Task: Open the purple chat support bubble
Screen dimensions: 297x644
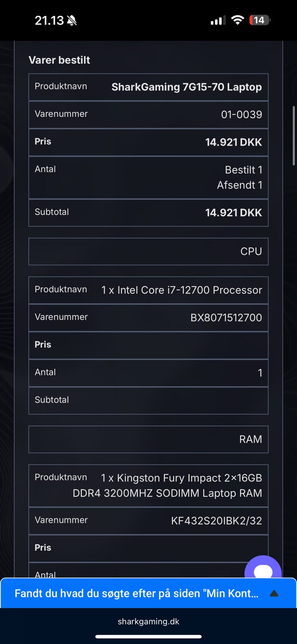Action: coord(263,570)
